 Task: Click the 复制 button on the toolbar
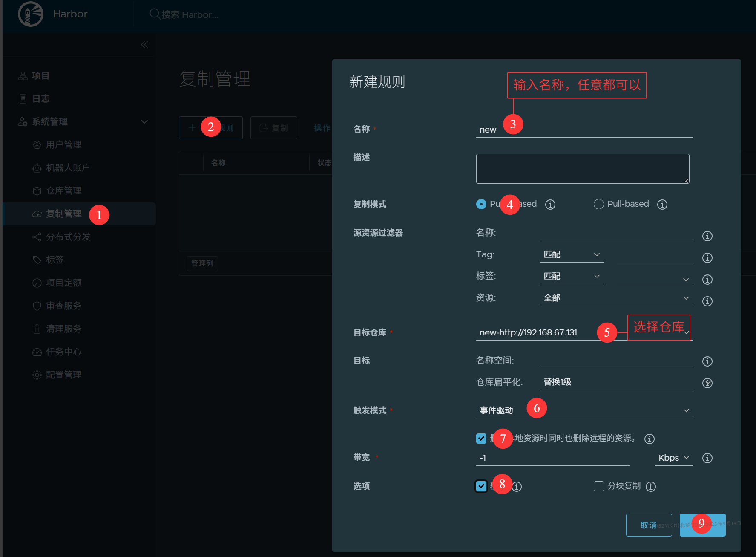(273, 127)
